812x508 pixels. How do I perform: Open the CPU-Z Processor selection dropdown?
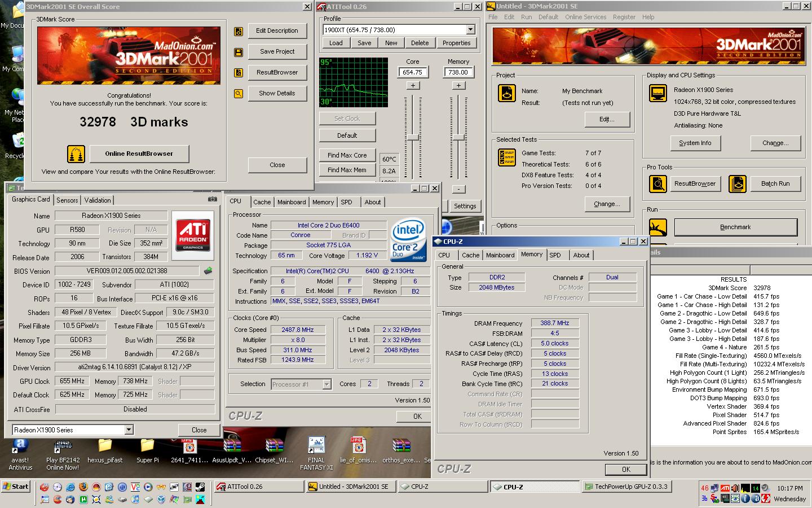click(x=326, y=384)
